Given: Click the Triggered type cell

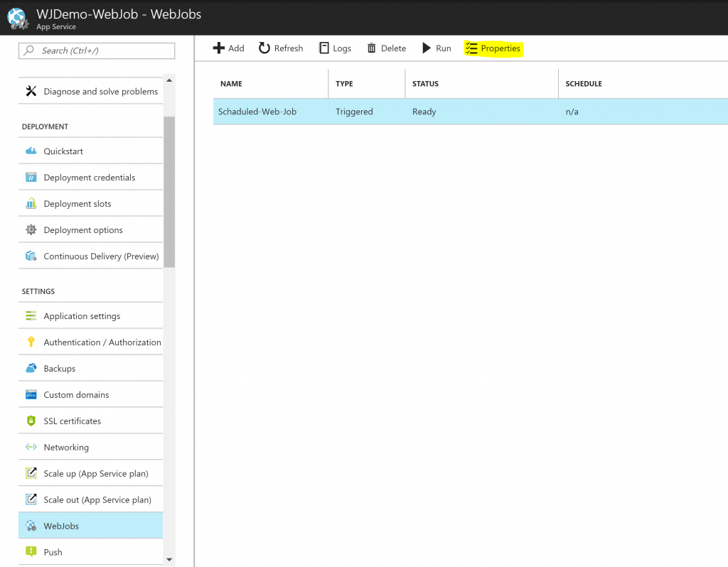Looking at the screenshot, I should [x=354, y=112].
